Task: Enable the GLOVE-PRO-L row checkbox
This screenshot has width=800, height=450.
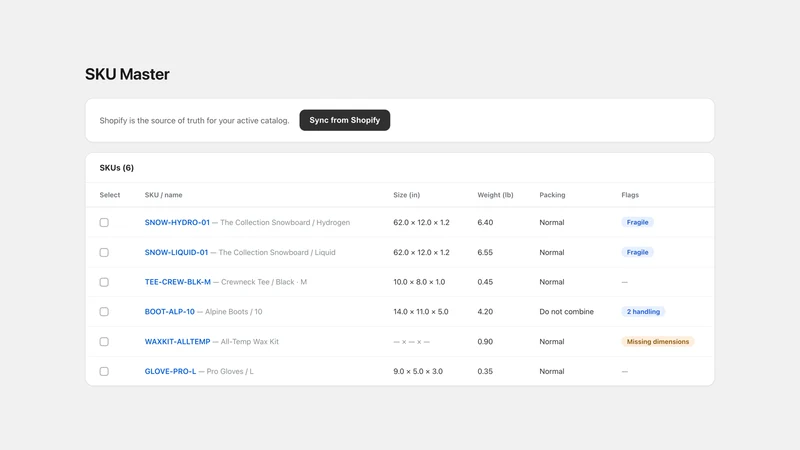Action: tap(104, 371)
